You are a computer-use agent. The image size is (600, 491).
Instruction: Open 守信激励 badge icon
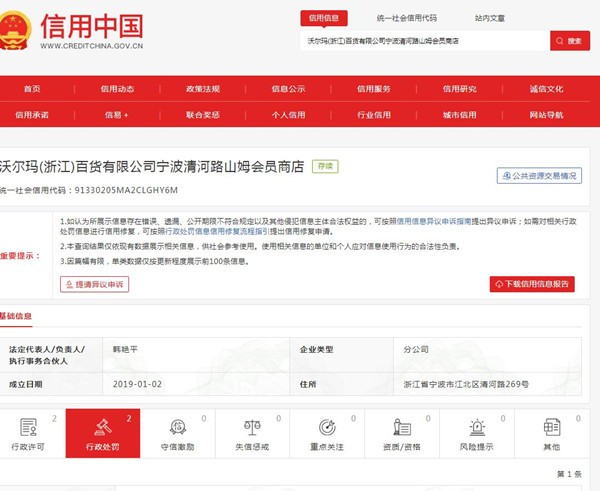pos(178,427)
